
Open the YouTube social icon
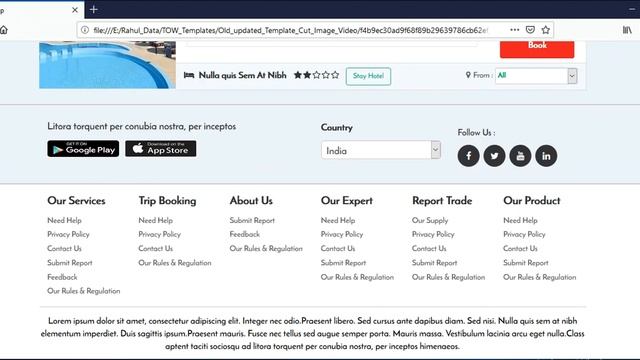tap(520, 156)
